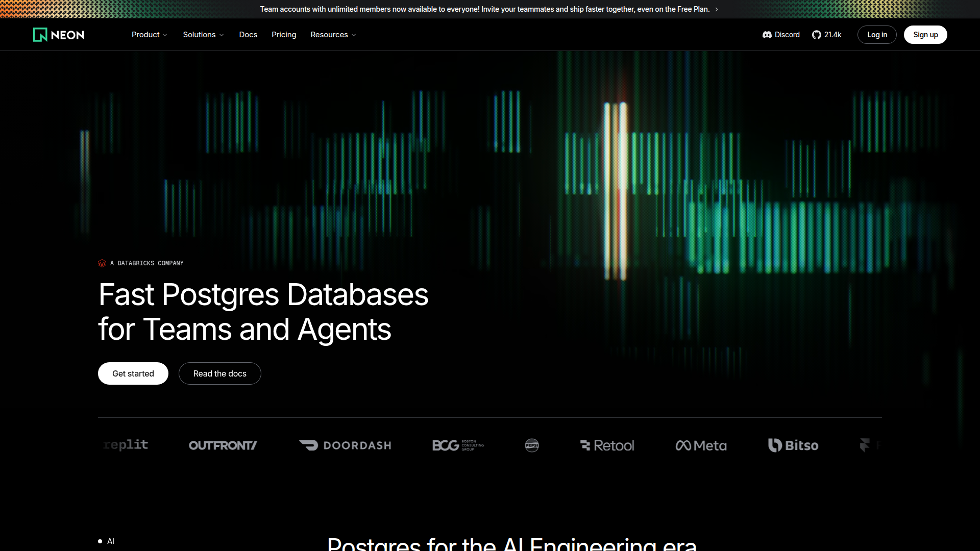This screenshot has width=980, height=551.
Task: Click the Retool logo
Action: pos(607,445)
